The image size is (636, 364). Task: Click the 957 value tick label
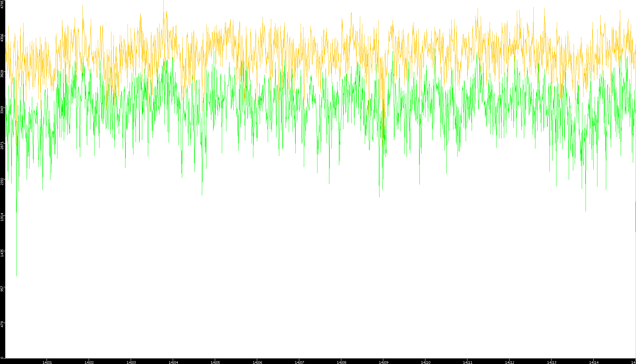[x=2, y=289]
